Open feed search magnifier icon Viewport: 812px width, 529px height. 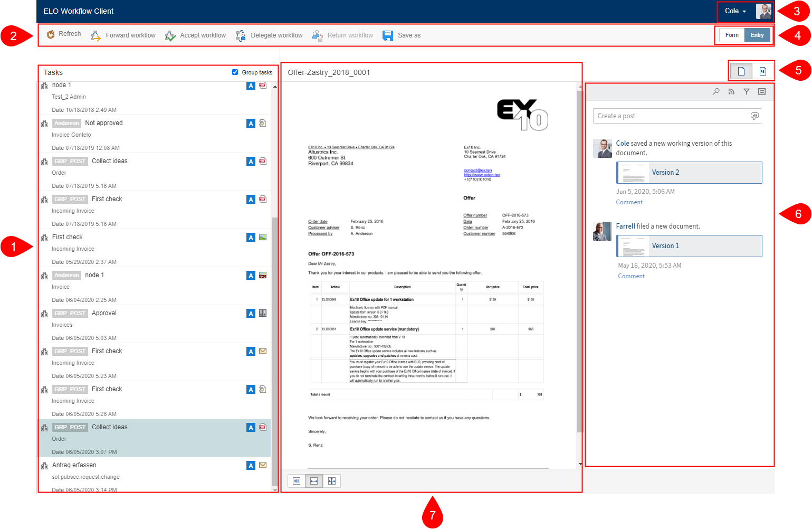tap(716, 91)
